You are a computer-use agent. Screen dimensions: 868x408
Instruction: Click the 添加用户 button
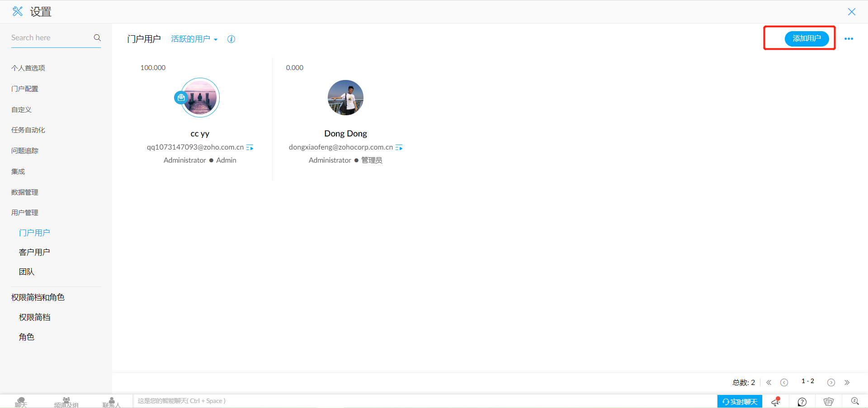point(807,39)
